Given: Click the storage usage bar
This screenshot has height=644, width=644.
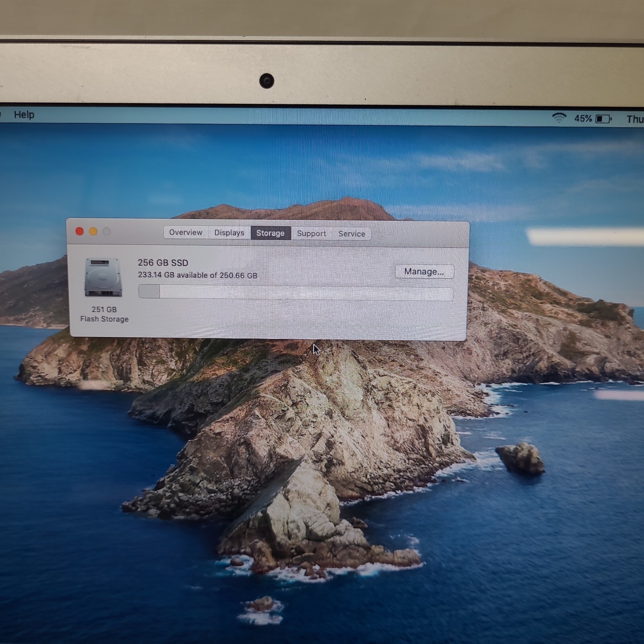Looking at the screenshot, I should coord(295,291).
